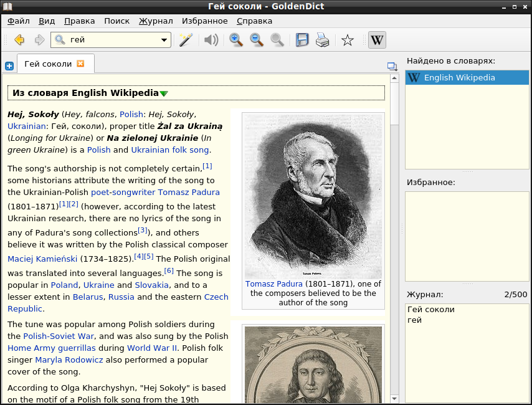
Task: Open citation reference [3]
Action: pyautogui.click(x=143, y=231)
